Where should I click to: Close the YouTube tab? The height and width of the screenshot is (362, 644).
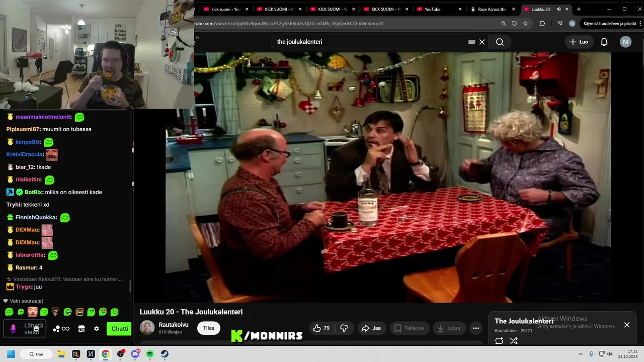click(x=460, y=9)
